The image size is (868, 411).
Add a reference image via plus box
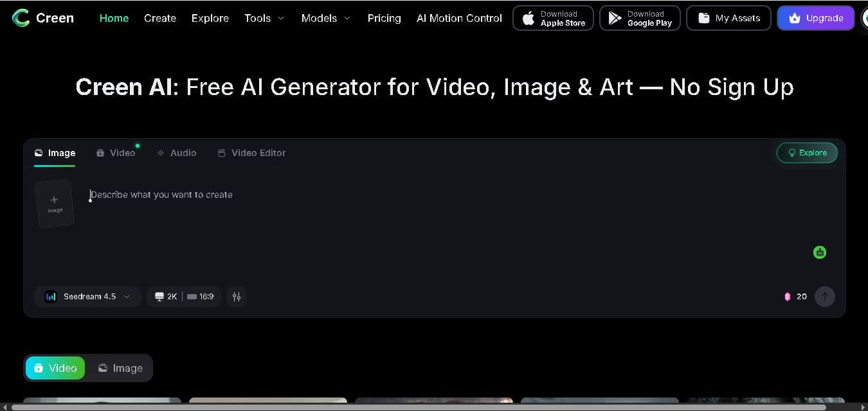pos(55,204)
